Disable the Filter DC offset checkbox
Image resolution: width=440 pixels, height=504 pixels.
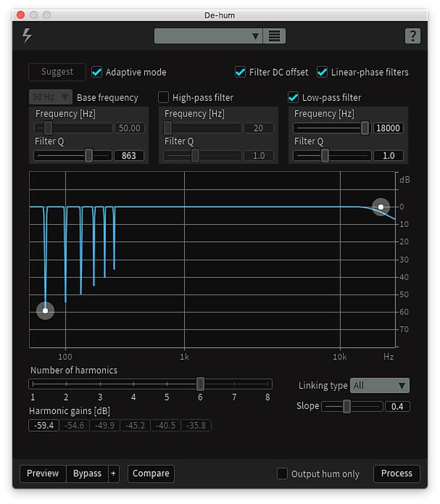[x=240, y=72]
